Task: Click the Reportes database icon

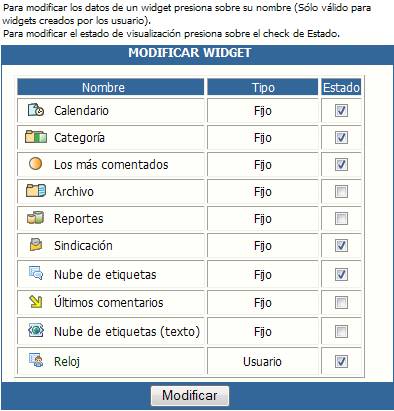Action: (x=36, y=218)
